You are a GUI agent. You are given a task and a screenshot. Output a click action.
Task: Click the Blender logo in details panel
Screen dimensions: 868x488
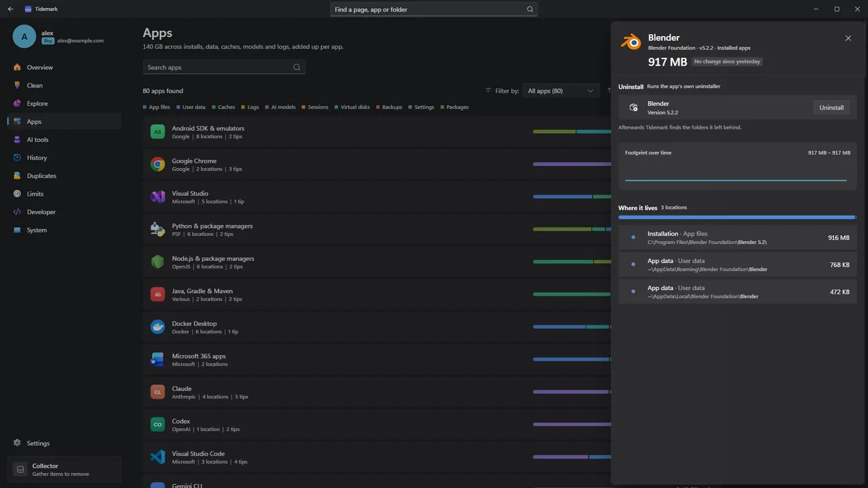[x=631, y=41]
